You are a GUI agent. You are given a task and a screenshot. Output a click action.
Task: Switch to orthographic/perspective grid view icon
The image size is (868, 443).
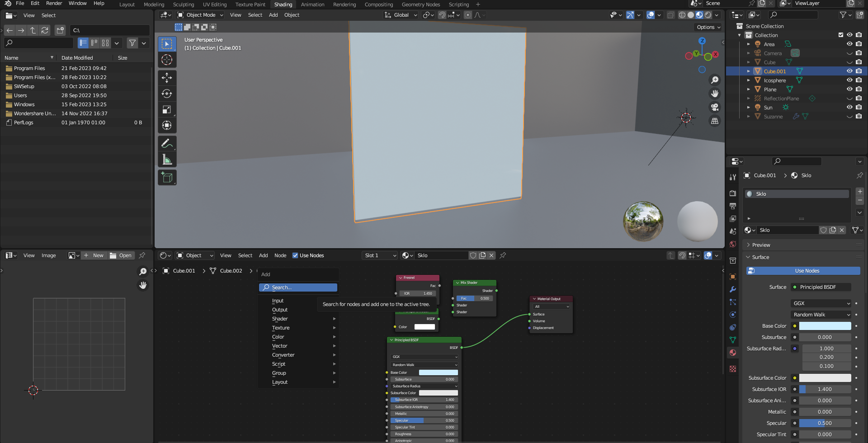click(715, 121)
